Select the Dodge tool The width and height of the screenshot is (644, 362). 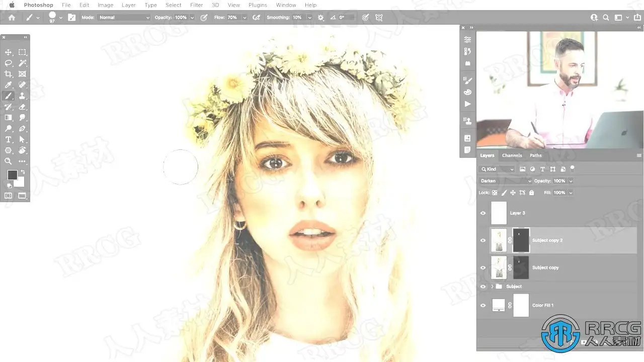click(9, 129)
